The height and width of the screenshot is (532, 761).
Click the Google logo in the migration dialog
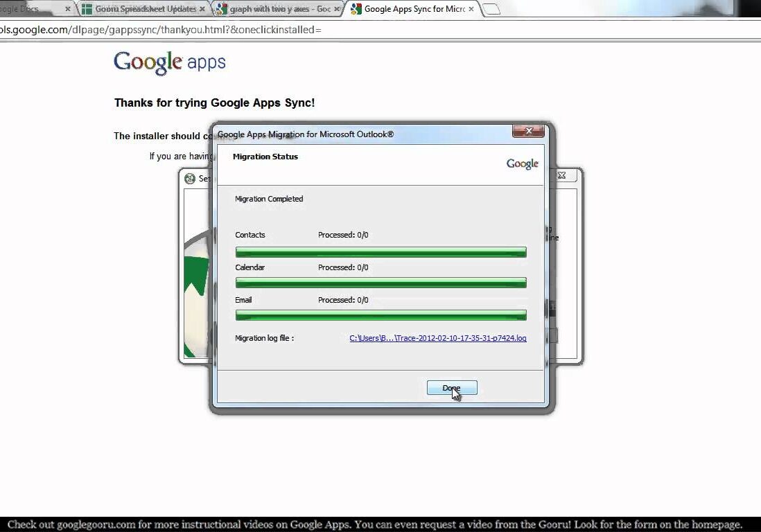[x=522, y=164]
